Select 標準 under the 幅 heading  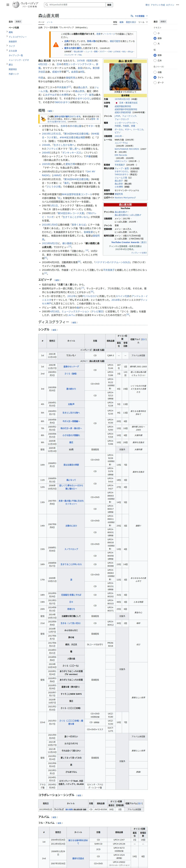coord(155,55)
